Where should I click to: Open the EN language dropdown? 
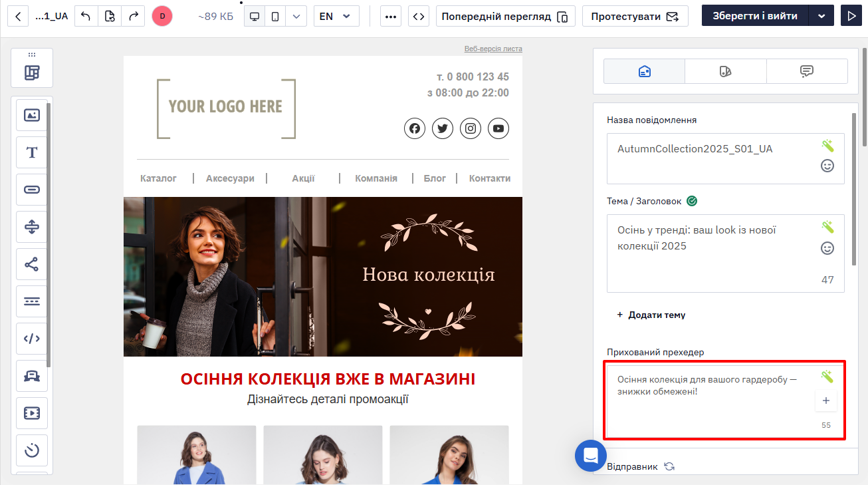[336, 16]
